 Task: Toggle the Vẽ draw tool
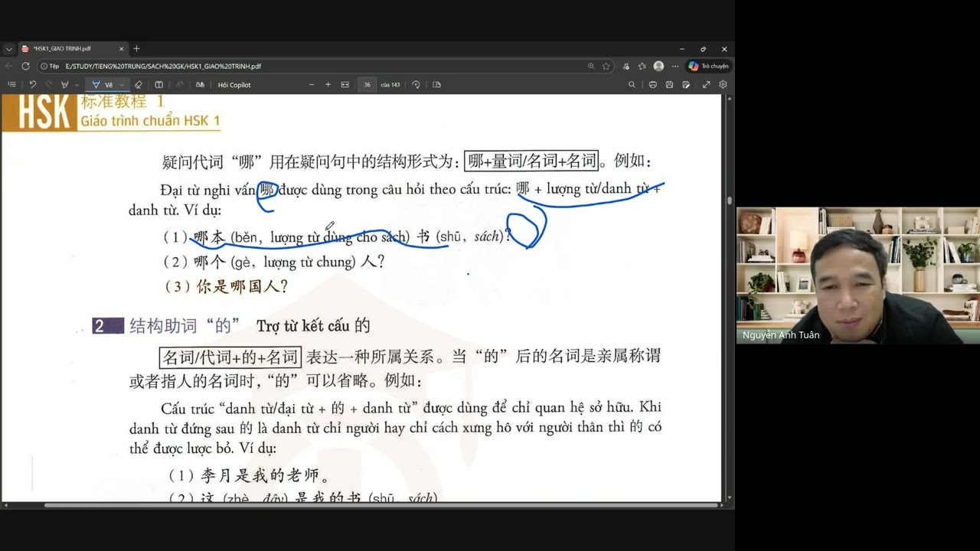click(x=103, y=84)
